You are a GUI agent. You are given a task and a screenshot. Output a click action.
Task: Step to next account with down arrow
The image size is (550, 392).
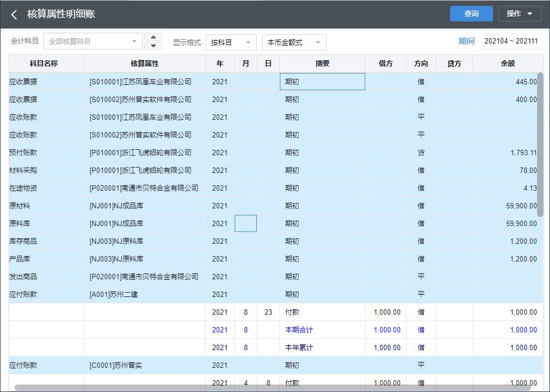153,46
